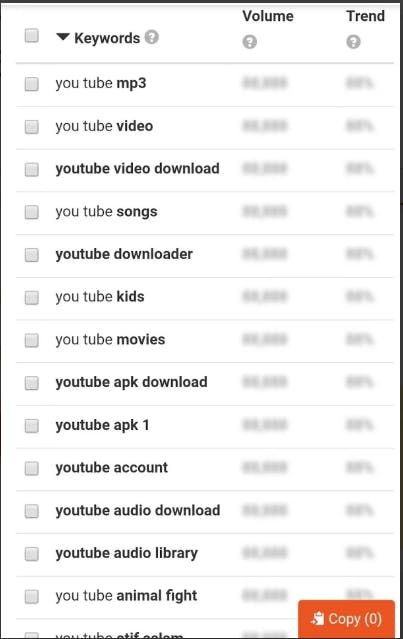Viewport: 403px width, 639px height.
Task: Click the Volume column header
Action: [268, 16]
